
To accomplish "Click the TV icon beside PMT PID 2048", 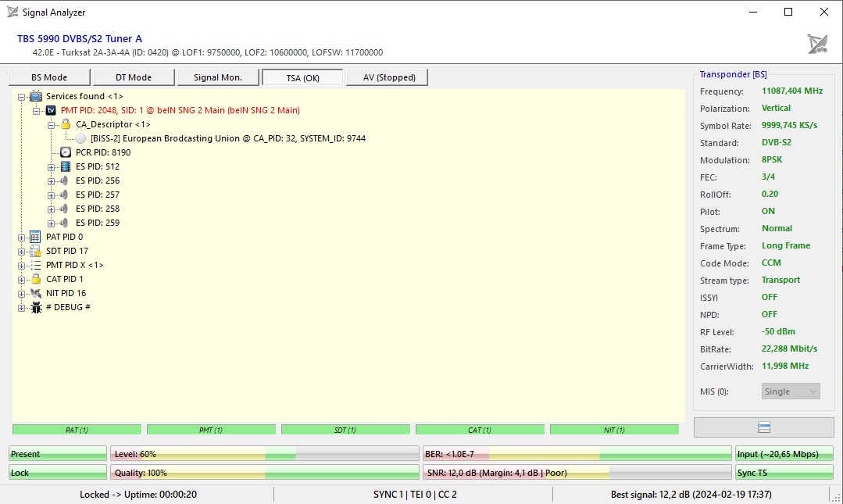I will tap(51, 110).
